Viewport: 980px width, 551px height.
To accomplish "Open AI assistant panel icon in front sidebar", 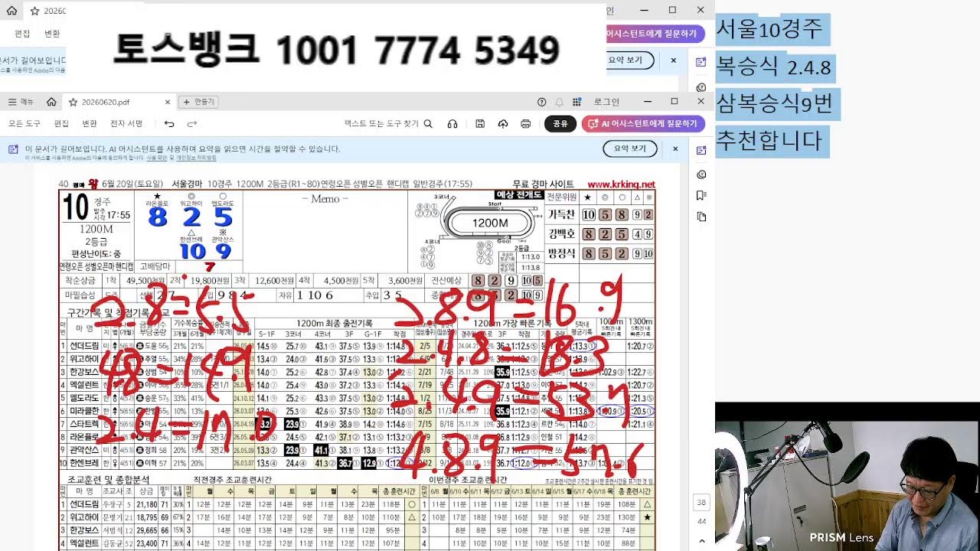I will point(701,151).
